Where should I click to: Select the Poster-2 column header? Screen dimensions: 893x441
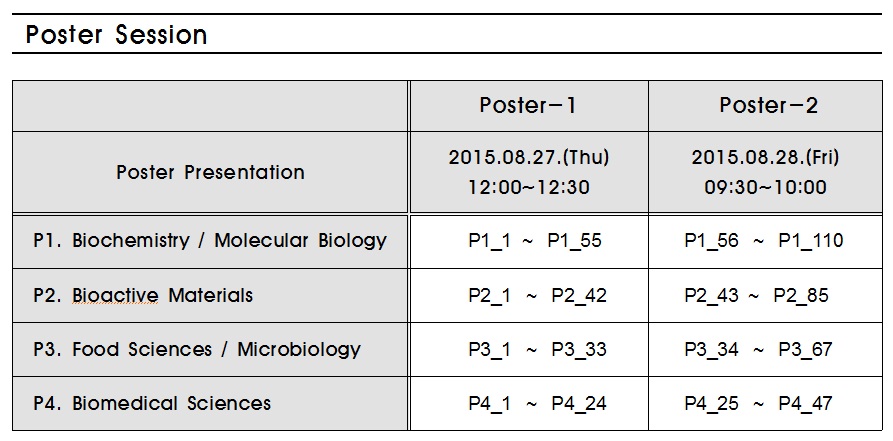[x=767, y=106]
